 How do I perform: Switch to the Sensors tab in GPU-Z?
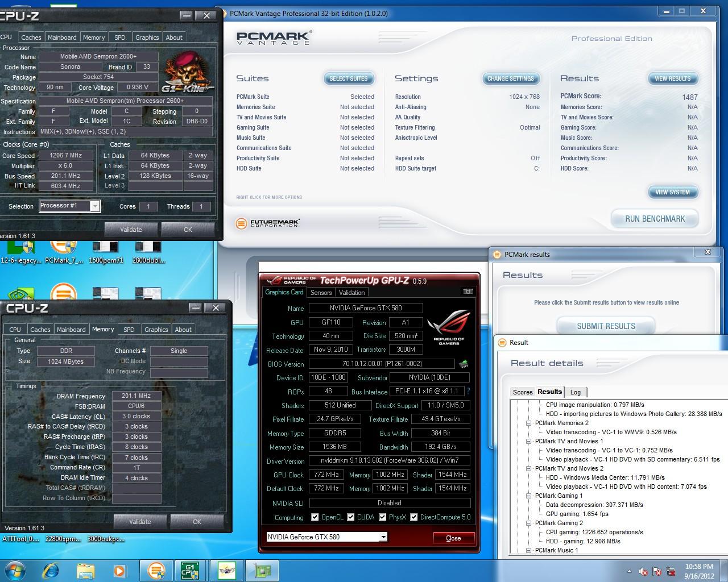pyautogui.click(x=321, y=293)
